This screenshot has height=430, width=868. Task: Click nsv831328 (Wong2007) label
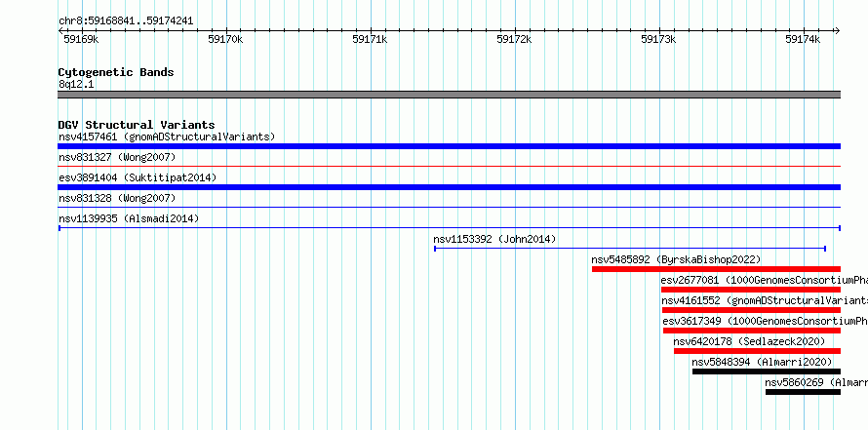click(117, 198)
